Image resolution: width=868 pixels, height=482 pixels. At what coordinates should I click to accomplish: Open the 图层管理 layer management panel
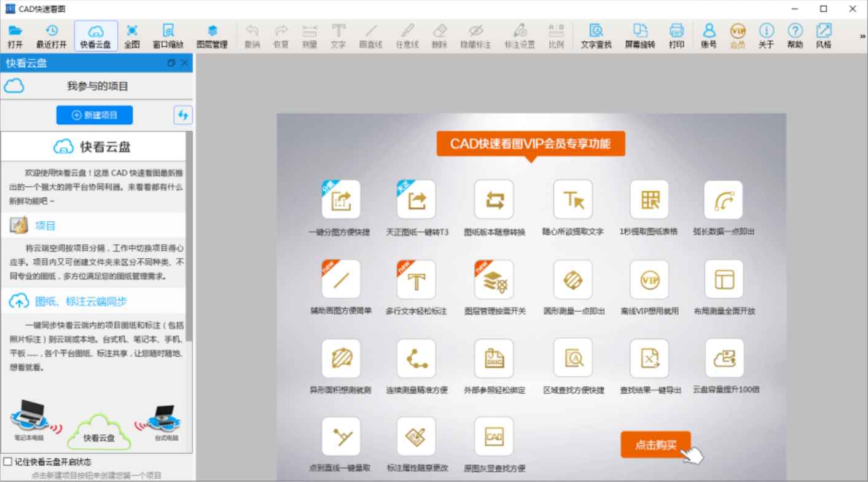(211, 35)
